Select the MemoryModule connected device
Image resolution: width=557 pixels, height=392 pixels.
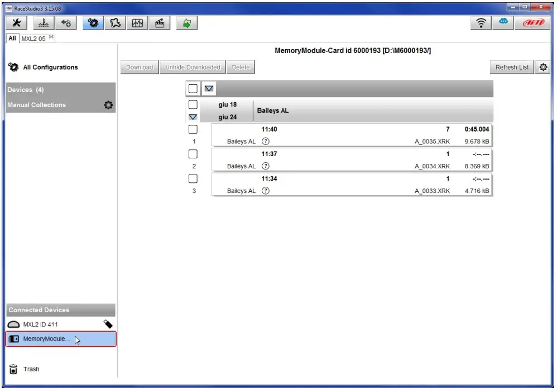[61, 339]
